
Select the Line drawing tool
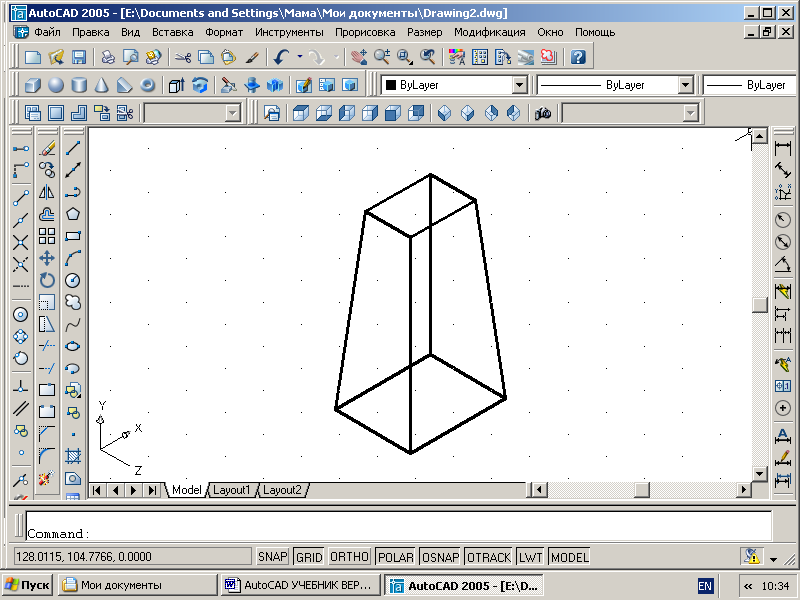[73, 148]
